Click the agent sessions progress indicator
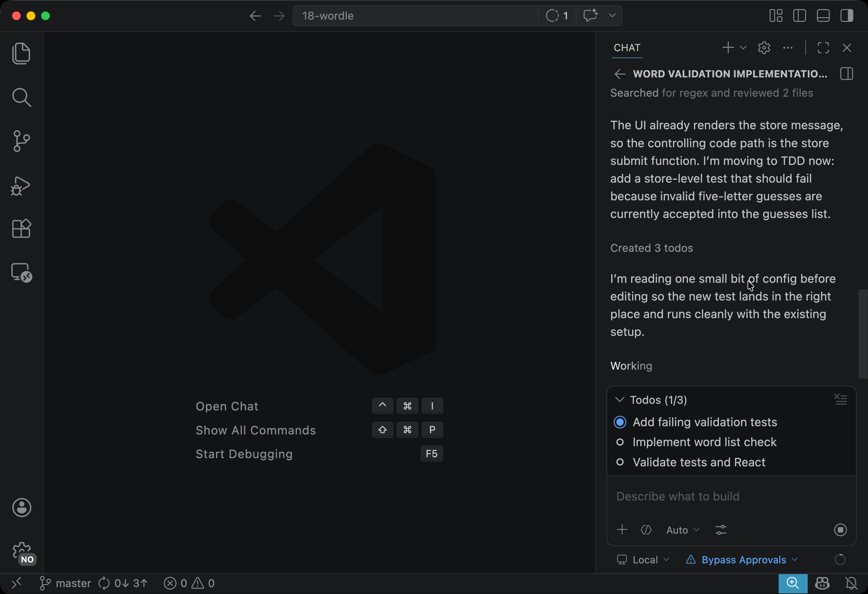The height and width of the screenshot is (594, 868). click(557, 16)
